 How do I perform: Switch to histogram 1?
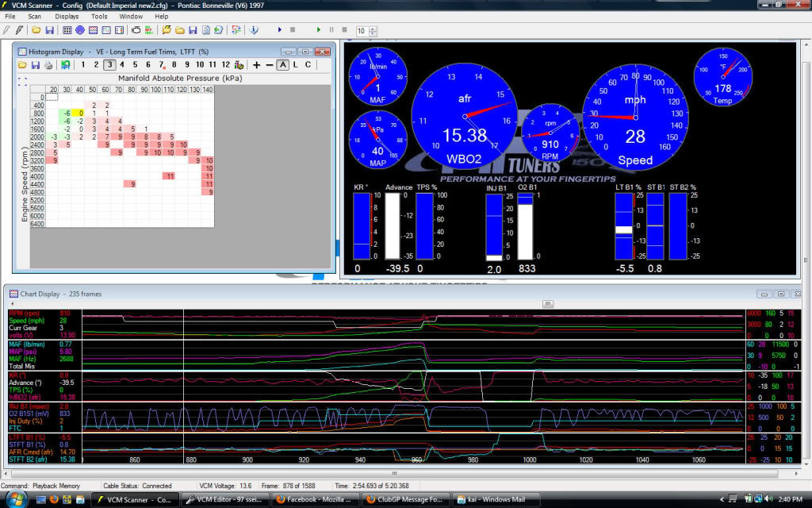[82, 65]
